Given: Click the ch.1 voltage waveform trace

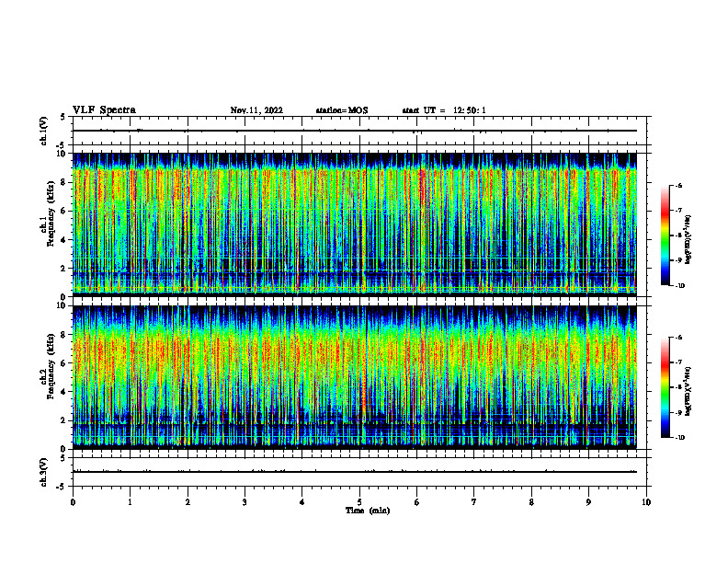Looking at the screenshot, I should [355, 131].
